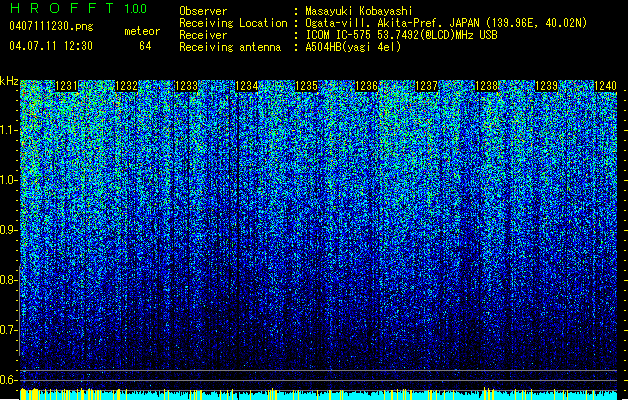Click the HROFFT 1.0.0 title text

point(79,8)
